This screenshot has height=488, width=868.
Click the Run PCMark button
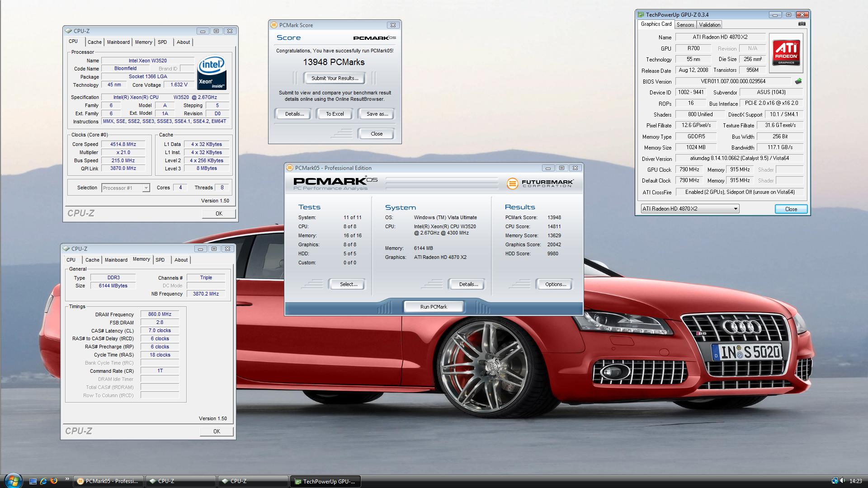(434, 307)
